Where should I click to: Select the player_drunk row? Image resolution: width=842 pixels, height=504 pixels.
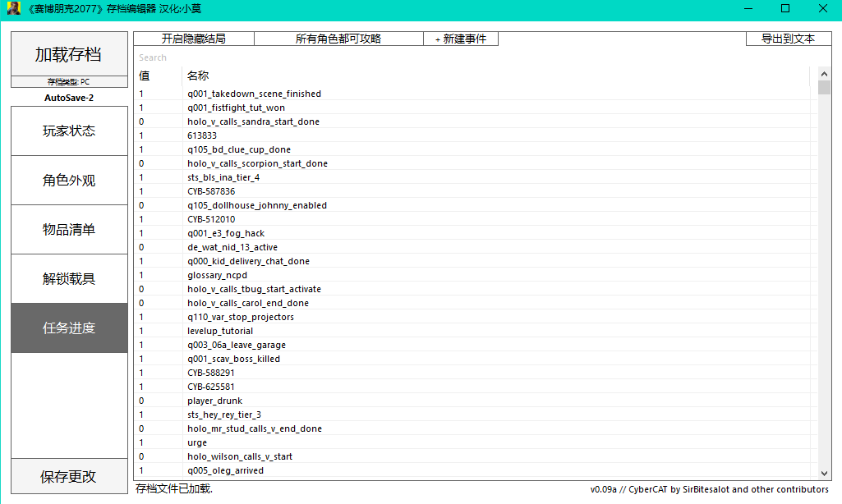[x=214, y=401]
